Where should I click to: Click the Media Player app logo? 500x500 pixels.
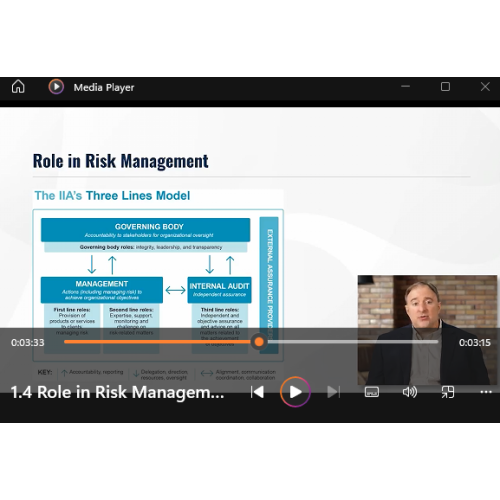[56, 87]
